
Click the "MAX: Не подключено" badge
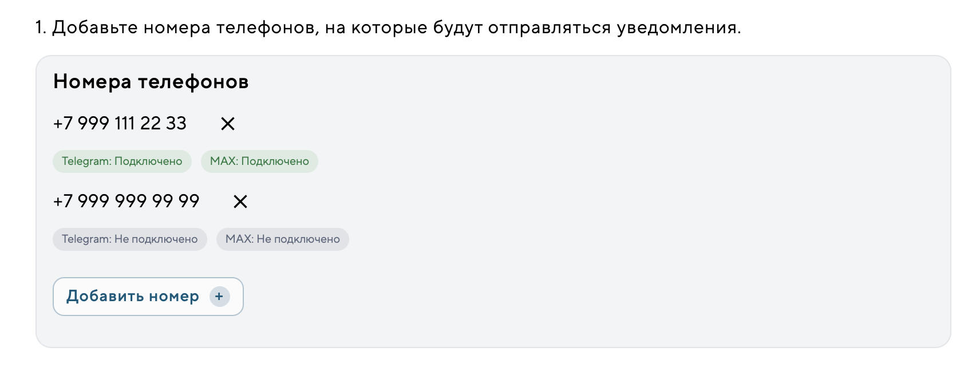283,239
